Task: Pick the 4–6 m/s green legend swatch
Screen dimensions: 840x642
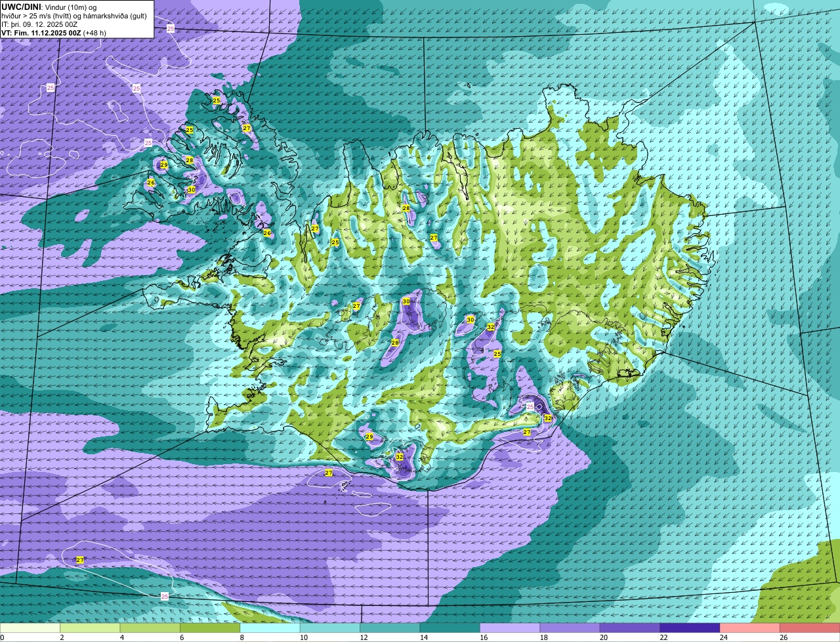Action: coord(150,628)
